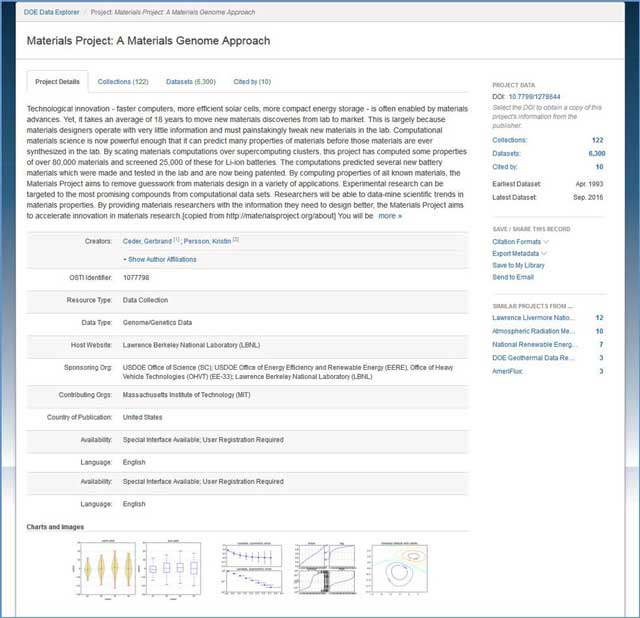Select the Project Details tab

(58, 82)
